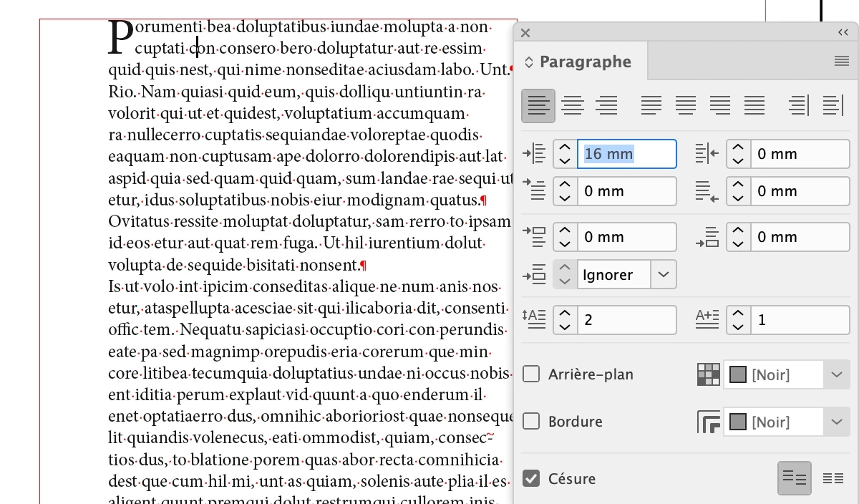Image resolution: width=859 pixels, height=504 pixels.
Task: Click the same-style paragraph spacing icon near Ignorer
Action: tap(535, 274)
